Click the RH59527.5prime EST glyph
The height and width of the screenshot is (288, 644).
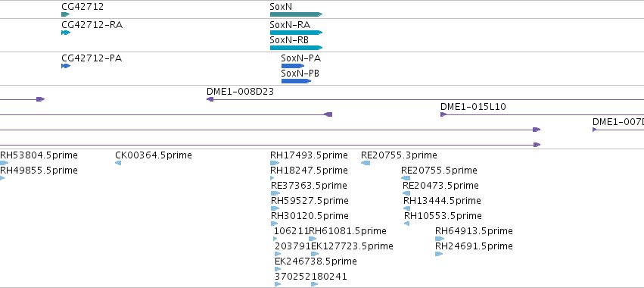275,208
